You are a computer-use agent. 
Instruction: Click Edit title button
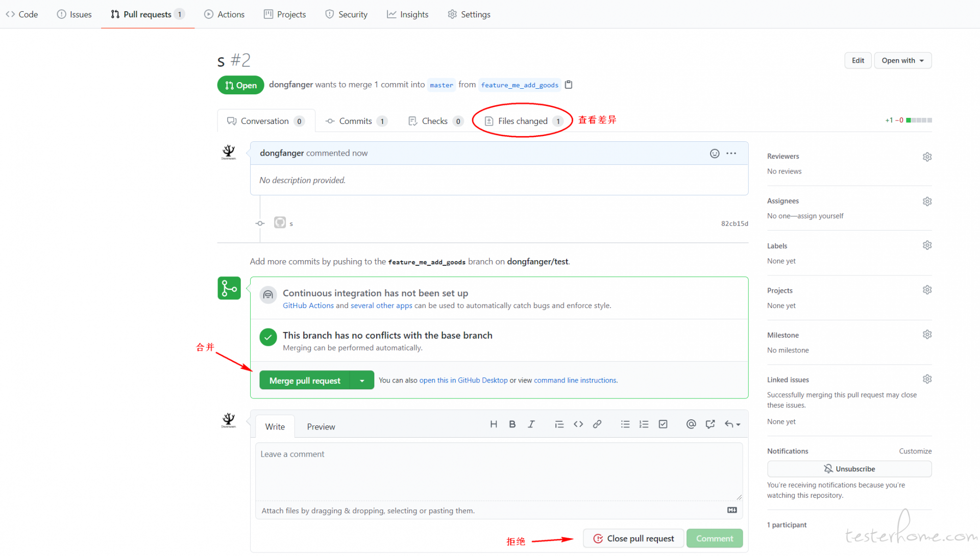858,61
